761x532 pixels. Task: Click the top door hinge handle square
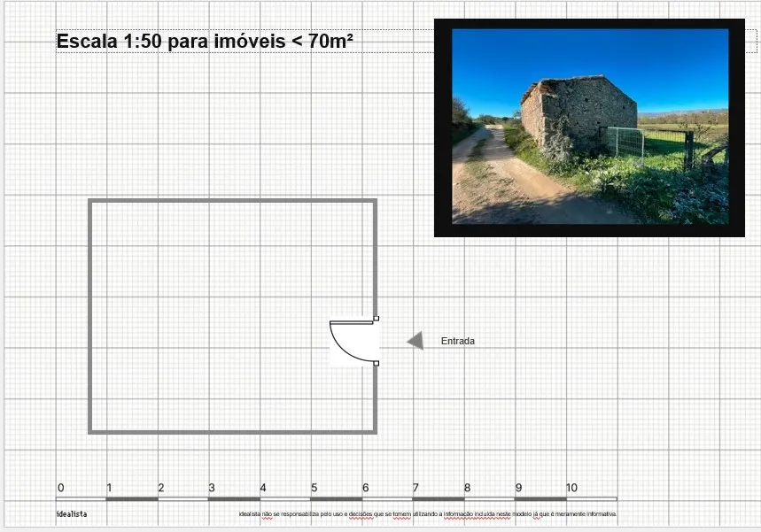376,319
